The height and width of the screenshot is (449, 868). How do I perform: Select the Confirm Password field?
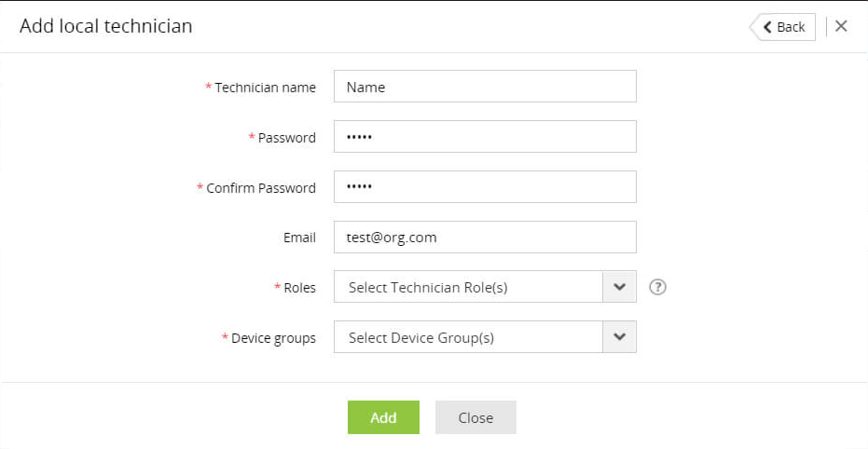(x=485, y=187)
